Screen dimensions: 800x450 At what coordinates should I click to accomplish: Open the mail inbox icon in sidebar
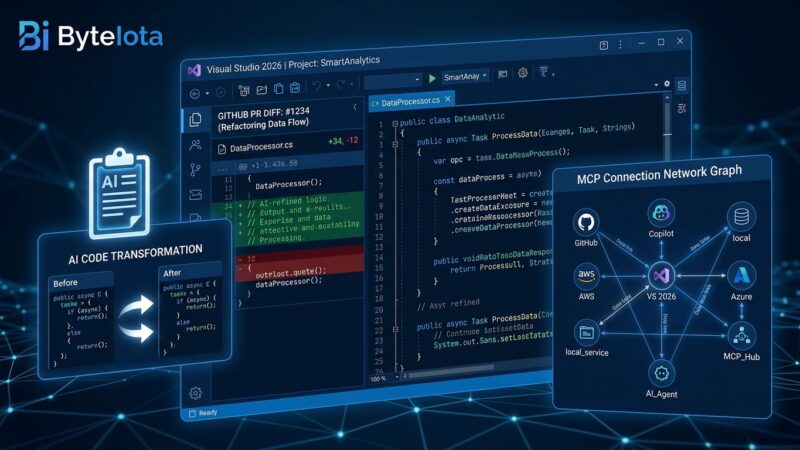195,194
